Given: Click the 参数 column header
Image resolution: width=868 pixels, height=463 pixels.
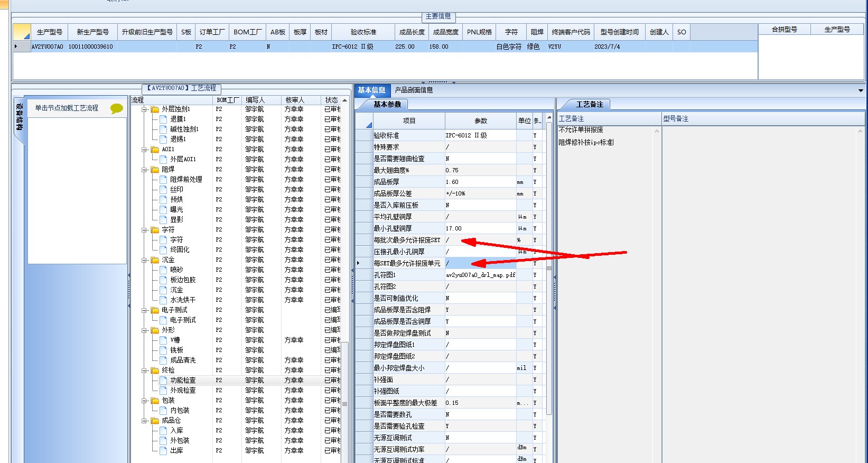Looking at the screenshot, I should [481, 121].
